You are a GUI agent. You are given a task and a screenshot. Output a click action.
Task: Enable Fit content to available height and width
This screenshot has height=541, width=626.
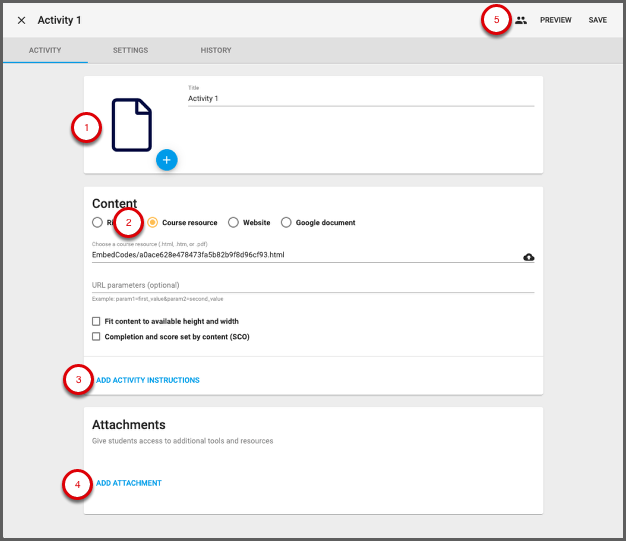(96, 322)
